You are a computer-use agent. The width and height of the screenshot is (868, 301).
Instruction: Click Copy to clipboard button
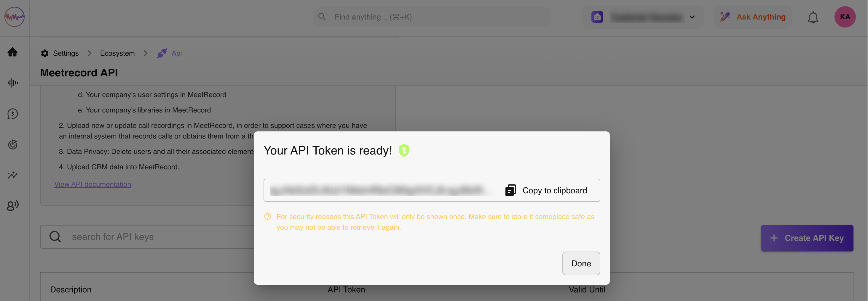[x=547, y=190]
